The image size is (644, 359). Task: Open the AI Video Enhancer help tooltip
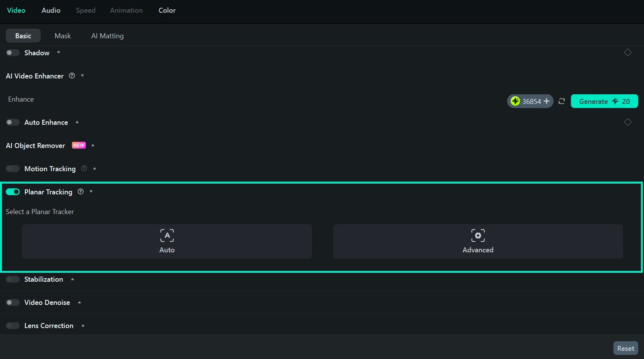point(72,76)
